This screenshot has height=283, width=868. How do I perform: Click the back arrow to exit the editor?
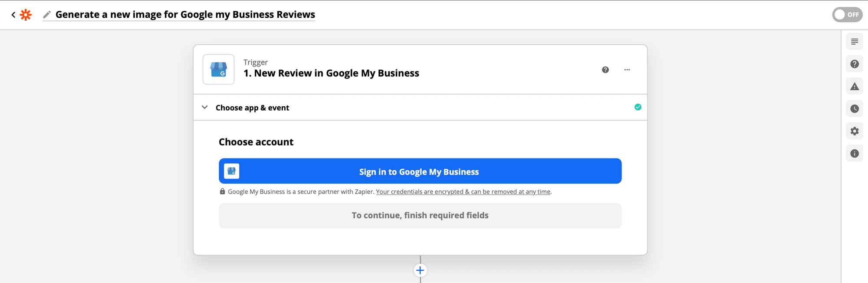(13, 15)
